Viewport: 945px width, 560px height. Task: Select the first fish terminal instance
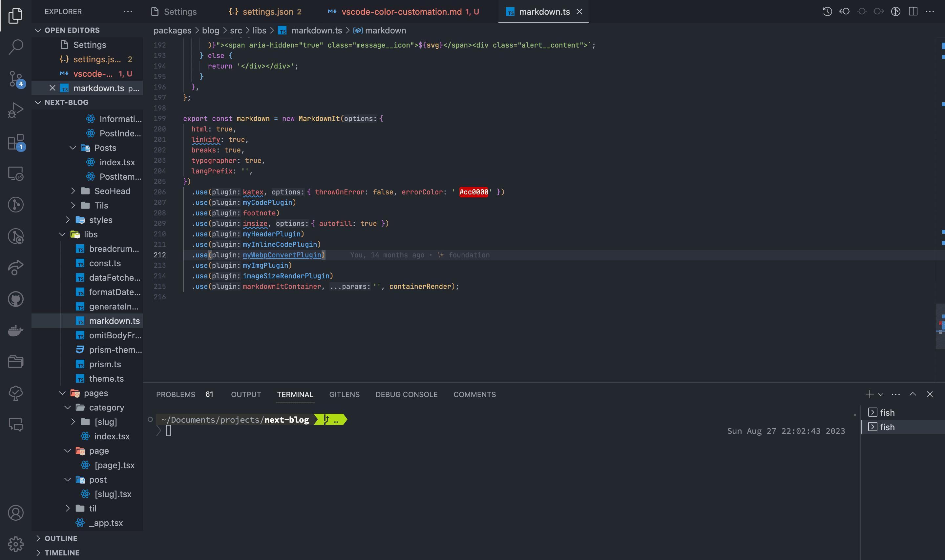887,412
